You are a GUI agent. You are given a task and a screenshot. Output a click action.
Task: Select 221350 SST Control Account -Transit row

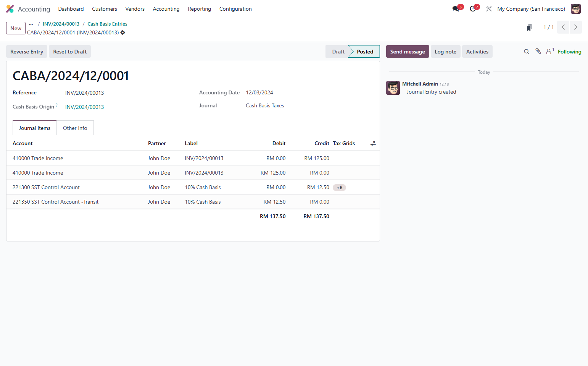193,202
